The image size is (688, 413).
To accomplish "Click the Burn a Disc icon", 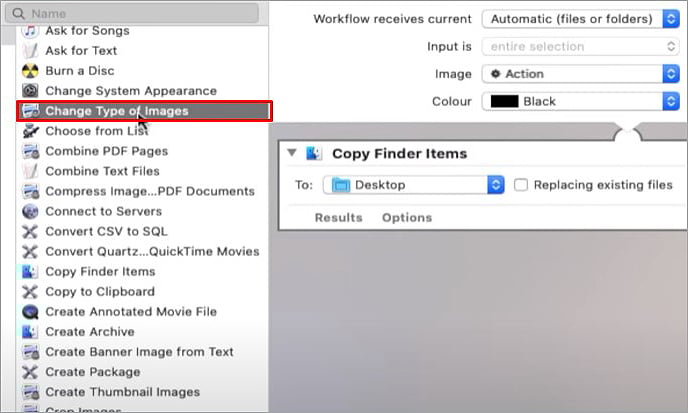I will 30,71.
